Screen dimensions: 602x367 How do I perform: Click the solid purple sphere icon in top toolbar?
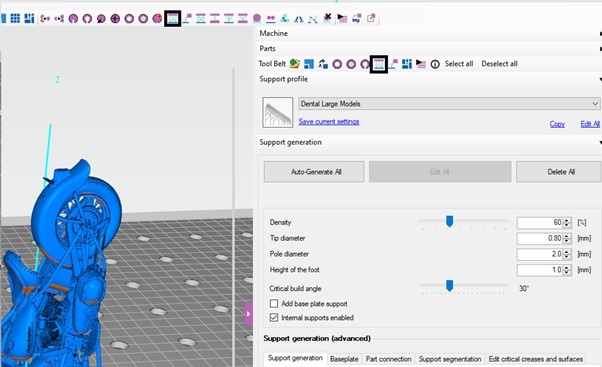257,18
